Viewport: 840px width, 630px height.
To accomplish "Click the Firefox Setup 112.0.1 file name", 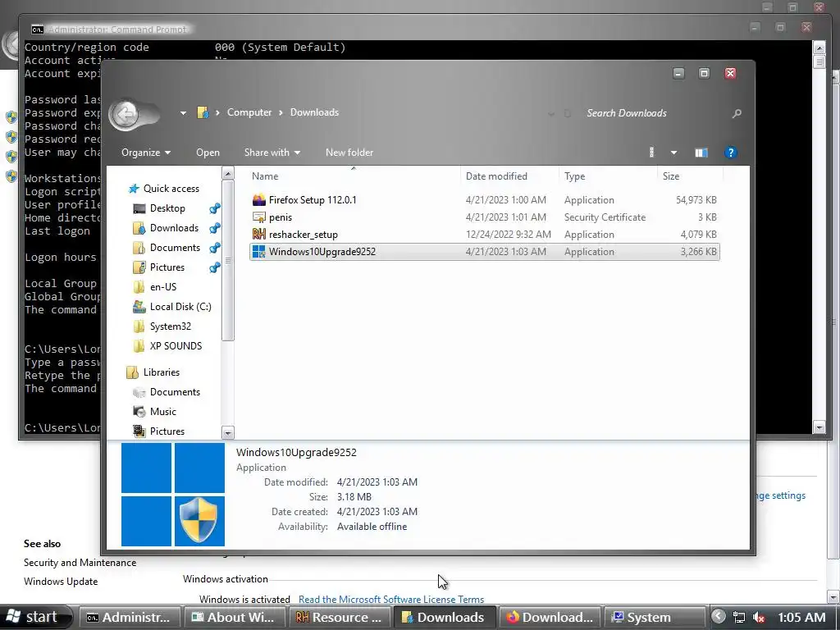I will (x=313, y=200).
